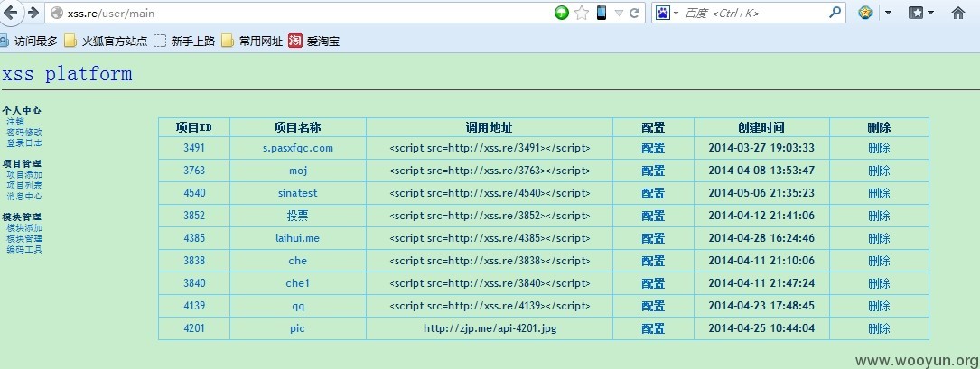Open 项目添加 in the sidebar

point(24,175)
